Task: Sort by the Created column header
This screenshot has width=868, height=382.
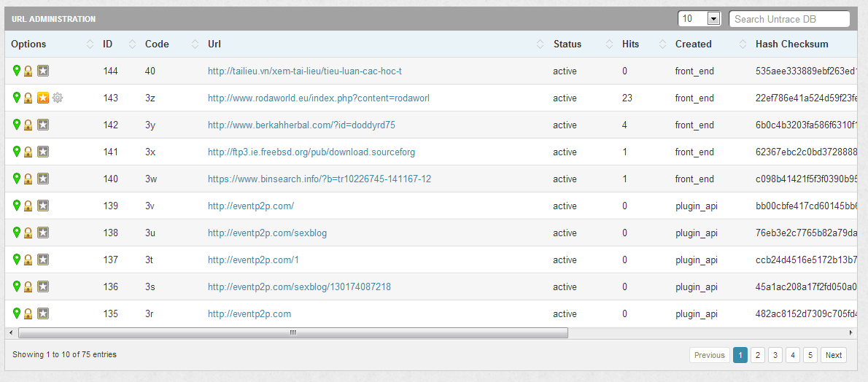Action: 710,44
